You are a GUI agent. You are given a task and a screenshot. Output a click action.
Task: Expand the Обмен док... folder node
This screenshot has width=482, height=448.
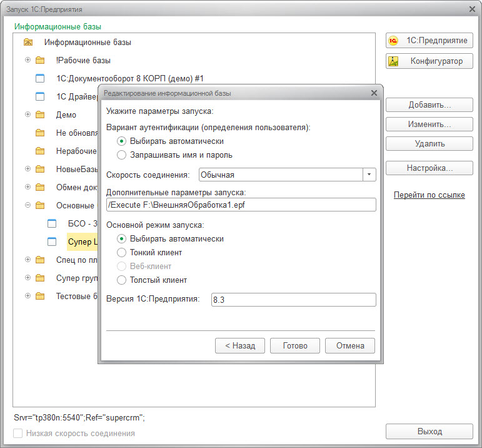pyautogui.click(x=28, y=186)
